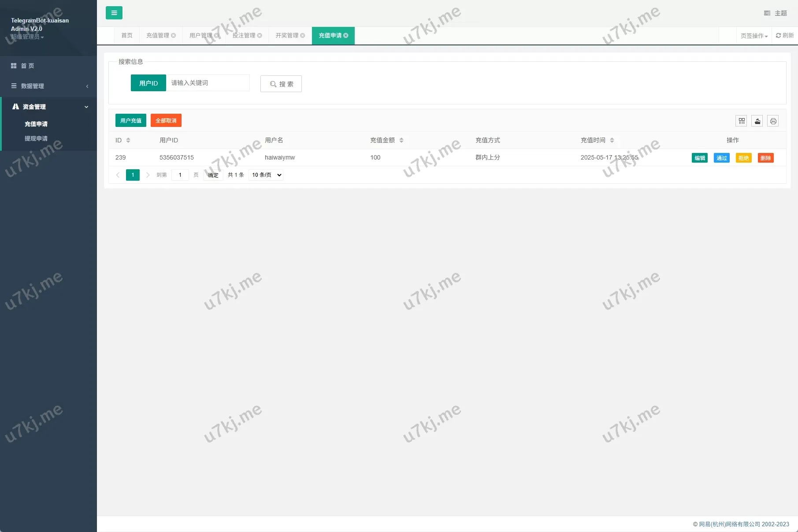Open 提现申请 in the sidebar
The image size is (798, 532).
point(36,138)
